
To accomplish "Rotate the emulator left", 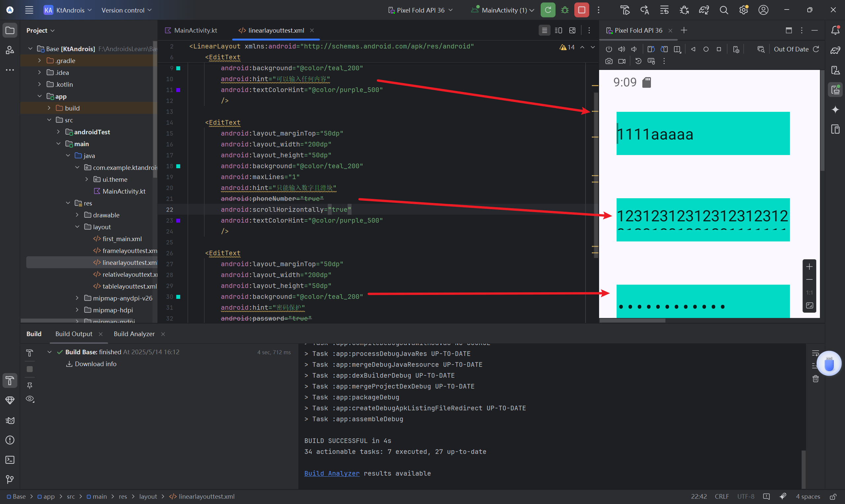I will pyautogui.click(x=651, y=49).
